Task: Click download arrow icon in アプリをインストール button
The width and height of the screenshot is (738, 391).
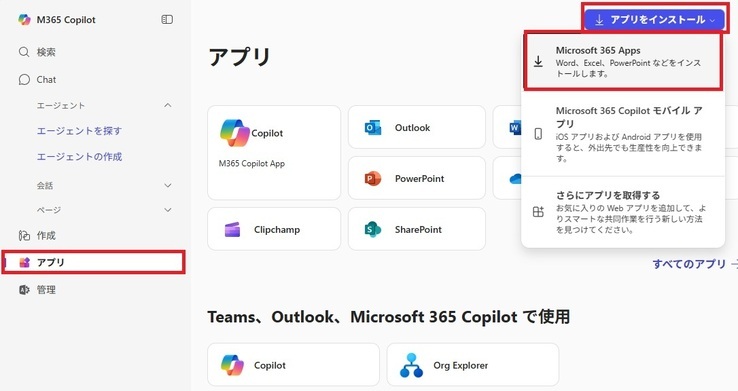Action: tap(599, 20)
